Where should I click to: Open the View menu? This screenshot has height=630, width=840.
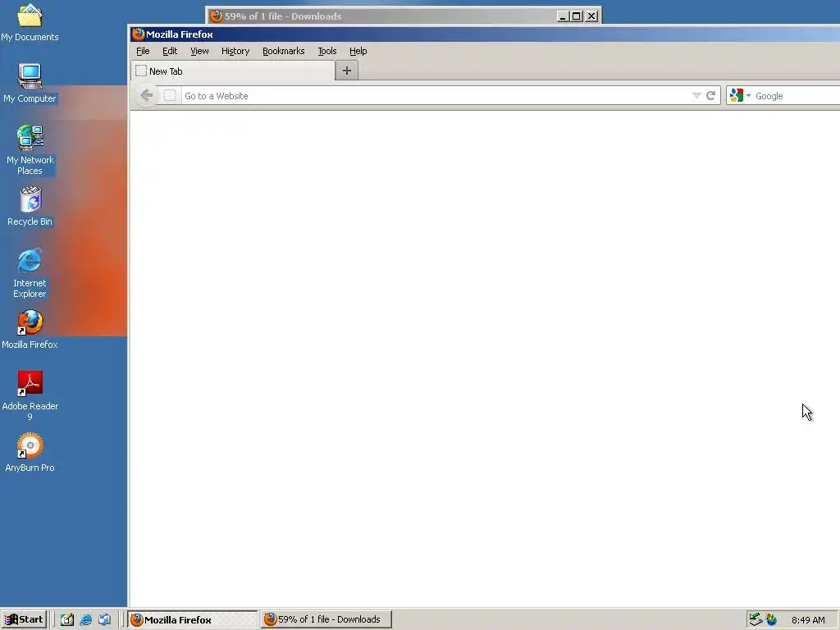tap(199, 51)
